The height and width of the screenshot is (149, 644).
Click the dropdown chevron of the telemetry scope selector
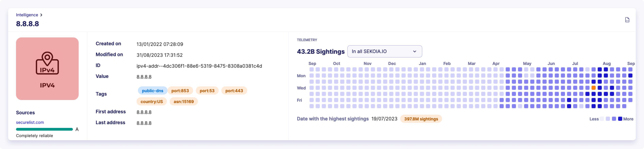(415, 51)
